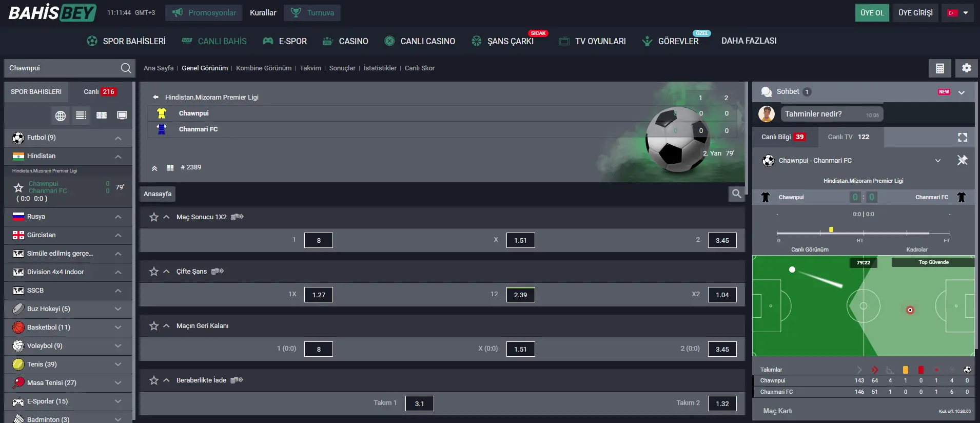This screenshot has height=423, width=980.
Task: Select odds 2.39 for 12 in Çifte Şans
Action: 520,295
